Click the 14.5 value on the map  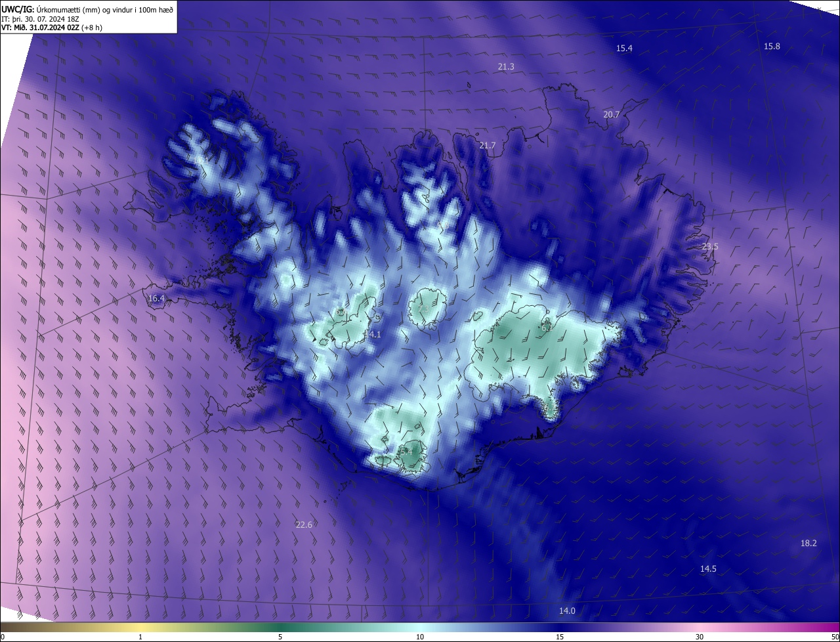point(708,568)
